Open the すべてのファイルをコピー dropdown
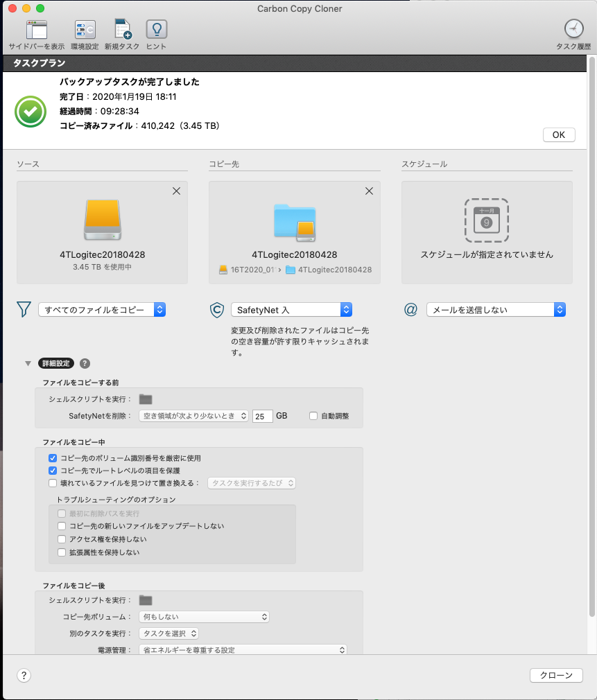Viewport: 597px width, 700px height. 102,310
